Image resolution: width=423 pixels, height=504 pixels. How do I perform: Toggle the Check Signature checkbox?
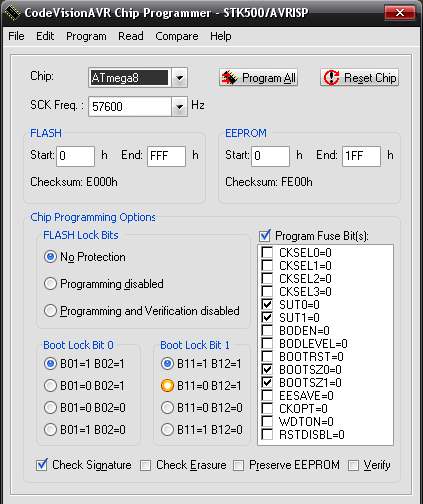(42, 465)
